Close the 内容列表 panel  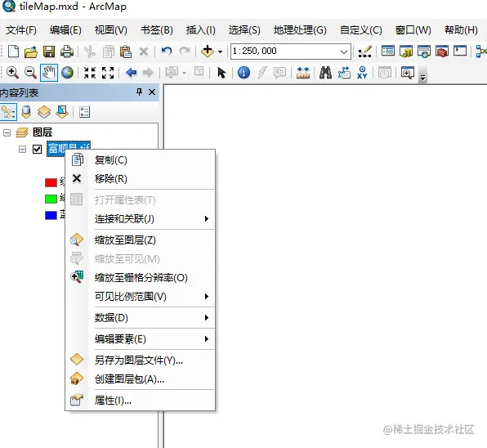tap(152, 92)
